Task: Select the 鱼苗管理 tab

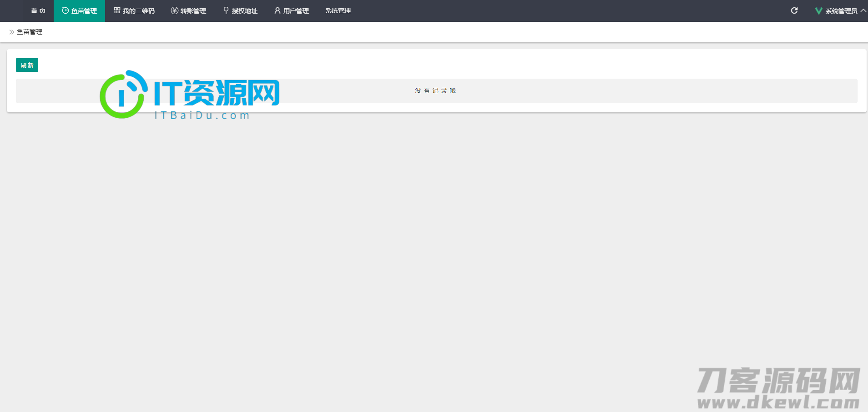Action: pyautogui.click(x=79, y=11)
